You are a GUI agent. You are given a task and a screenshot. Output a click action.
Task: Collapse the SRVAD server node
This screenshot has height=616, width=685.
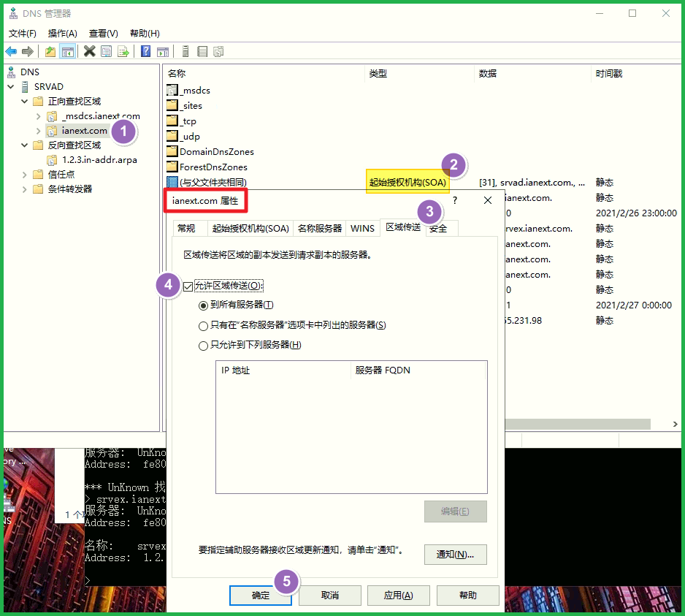click(x=11, y=86)
